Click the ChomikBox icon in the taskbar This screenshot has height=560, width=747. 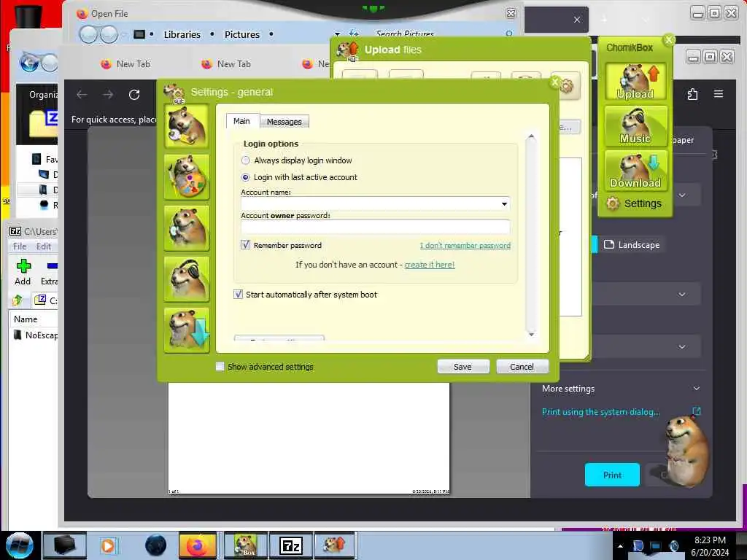pos(246,545)
